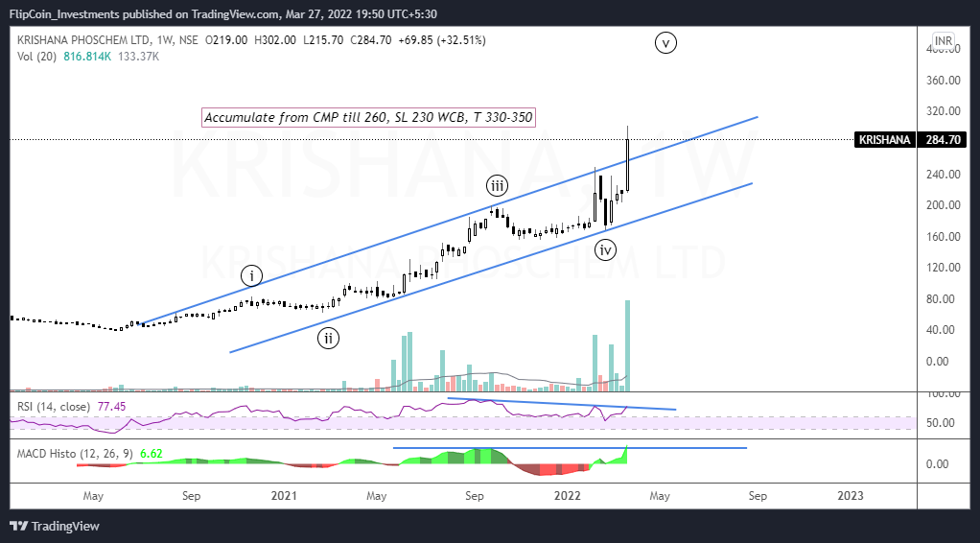Select the lower blue channel trendline
Screen dimensions: 980x543
(491, 268)
